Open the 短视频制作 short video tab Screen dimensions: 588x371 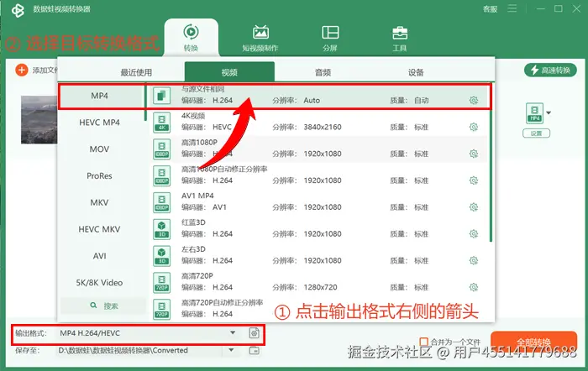coord(260,38)
